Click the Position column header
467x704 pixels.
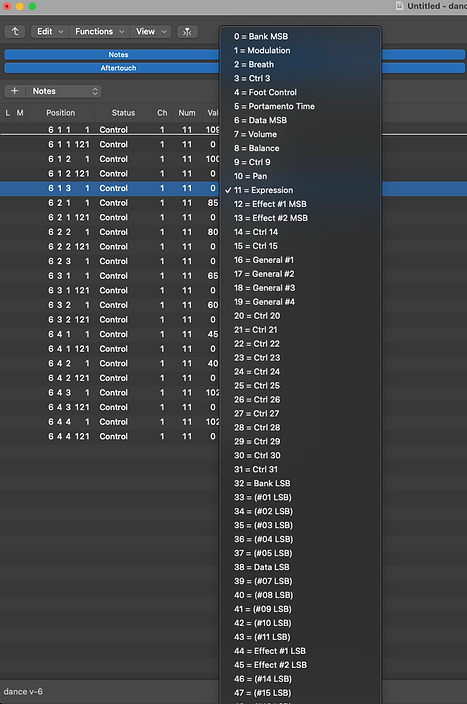click(x=61, y=113)
